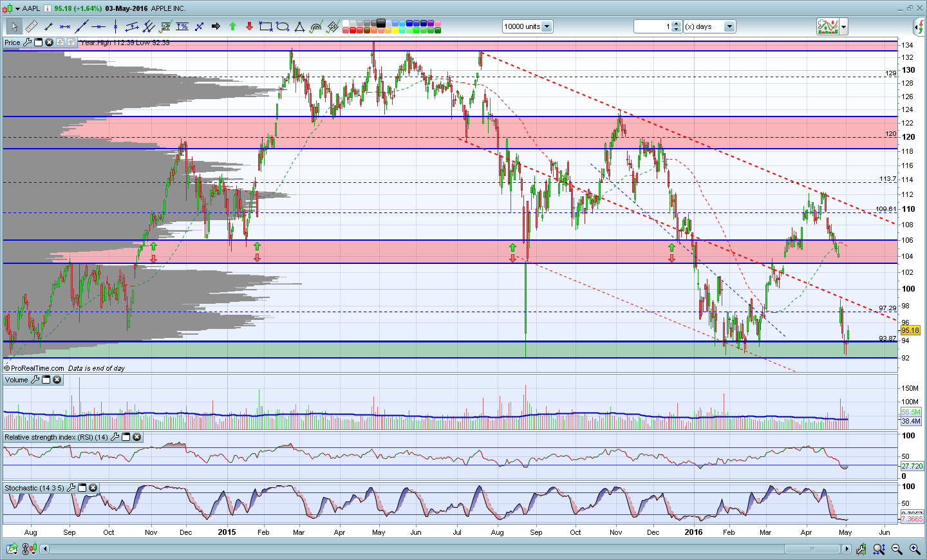Viewport: 927px width, 560px height.
Task: Select the vertical line tool
Action: 115,26
